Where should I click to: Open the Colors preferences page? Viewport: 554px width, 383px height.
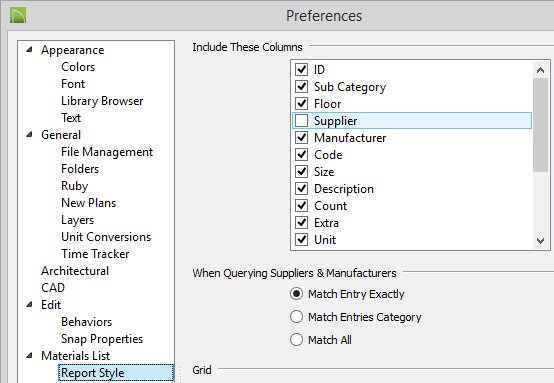point(78,67)
